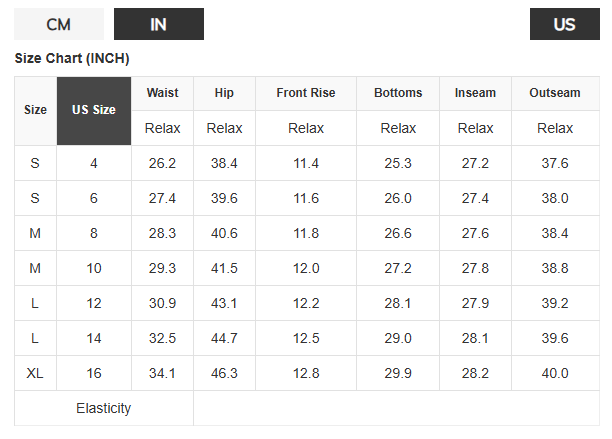Select US size 16 cell
Image resolution: width=612 pixels, height=439 pixels.
point(94,373)
